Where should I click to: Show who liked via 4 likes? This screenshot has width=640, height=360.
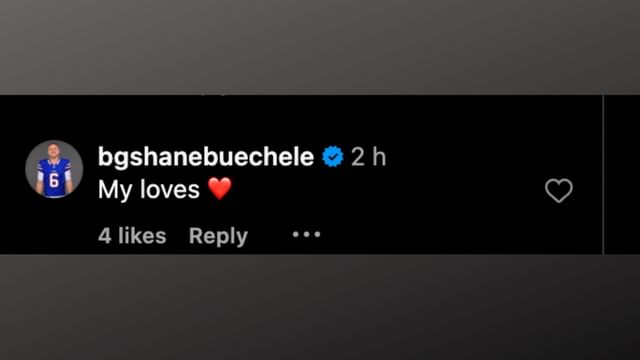coord(132,236)
